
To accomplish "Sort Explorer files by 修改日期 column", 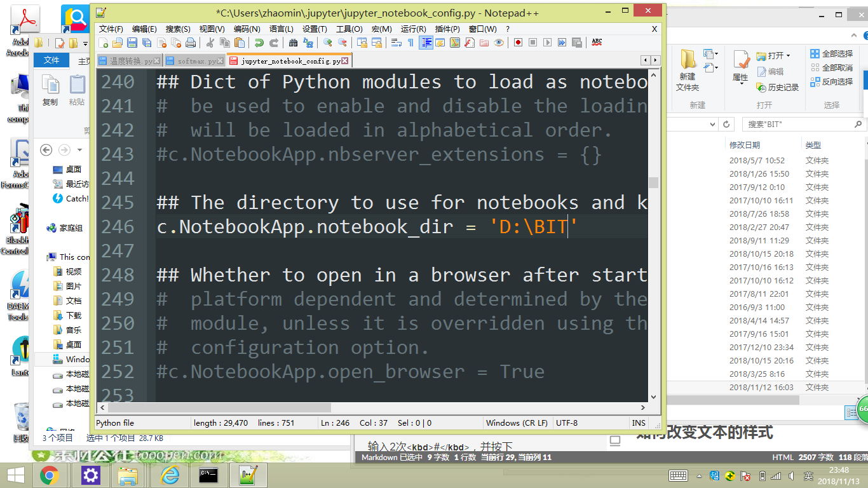I will (x=744, y=145).
